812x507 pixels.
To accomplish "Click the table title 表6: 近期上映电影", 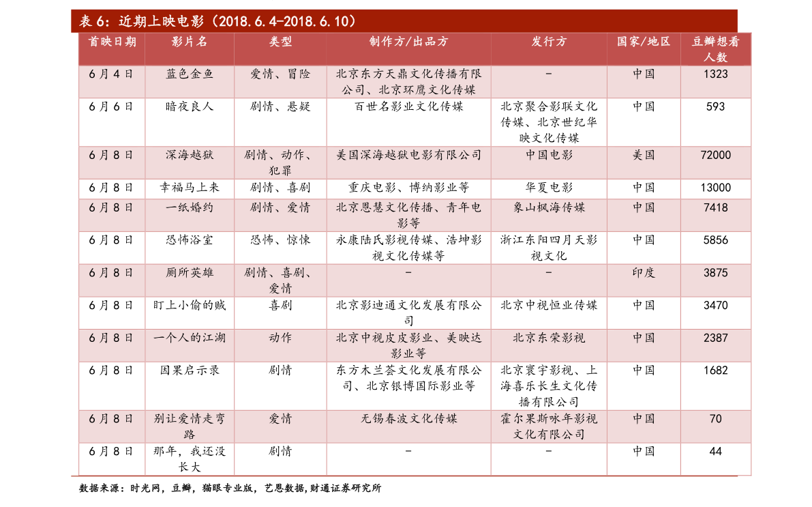I will click(x=217, y=21).
